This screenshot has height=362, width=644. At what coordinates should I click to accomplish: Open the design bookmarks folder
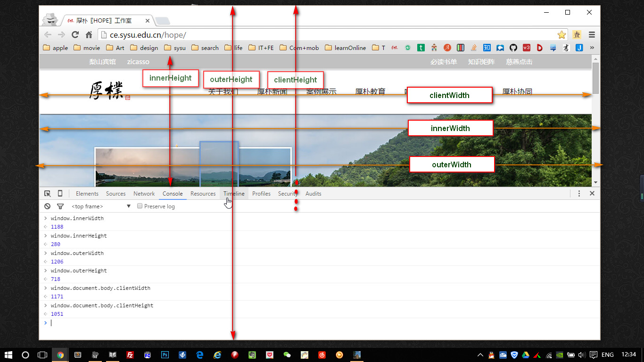pyautogui.click(x=144, y=48)
